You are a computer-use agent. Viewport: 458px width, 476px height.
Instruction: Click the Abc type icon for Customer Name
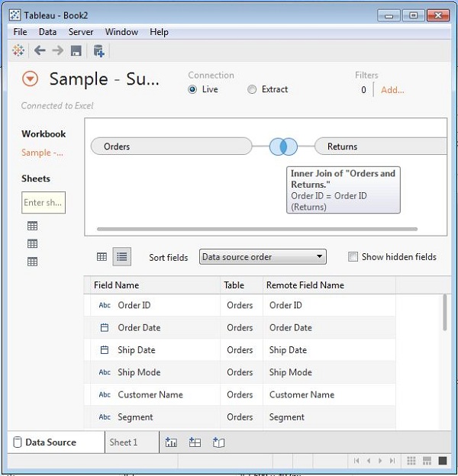click(105, 394)
